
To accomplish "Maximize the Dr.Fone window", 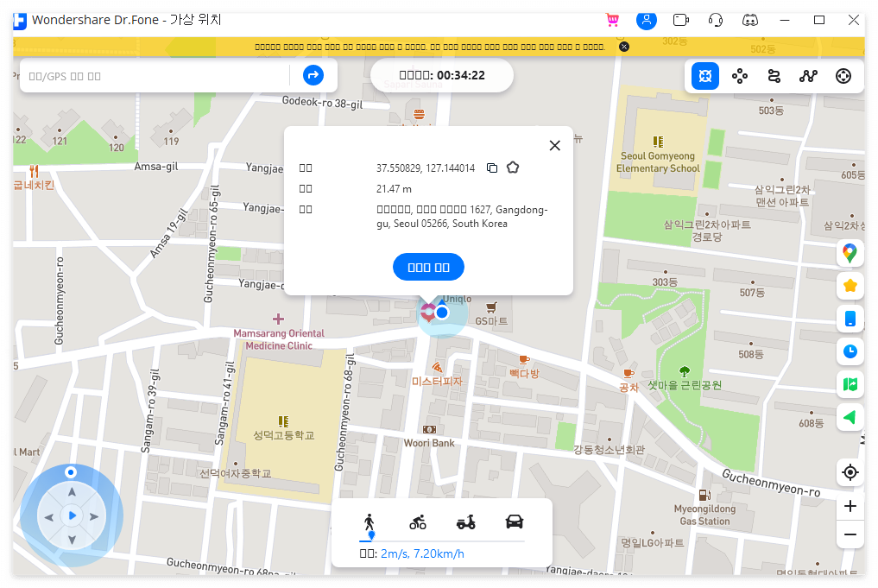I will (x=819, y=20).
